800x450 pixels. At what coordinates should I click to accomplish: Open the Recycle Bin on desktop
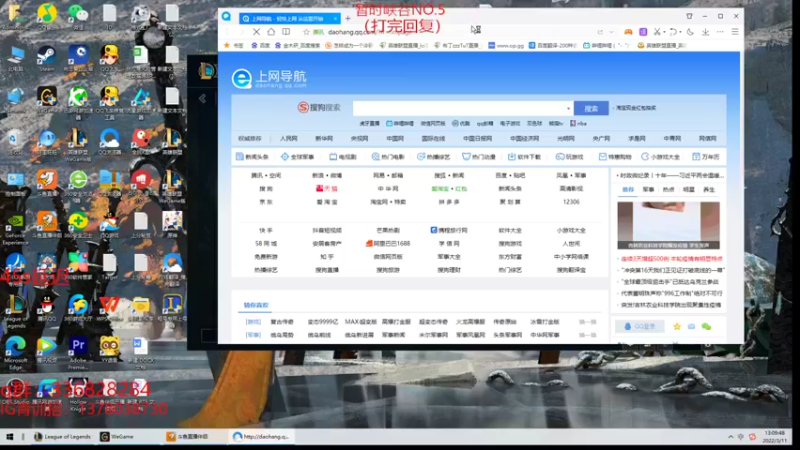point(15,140)
